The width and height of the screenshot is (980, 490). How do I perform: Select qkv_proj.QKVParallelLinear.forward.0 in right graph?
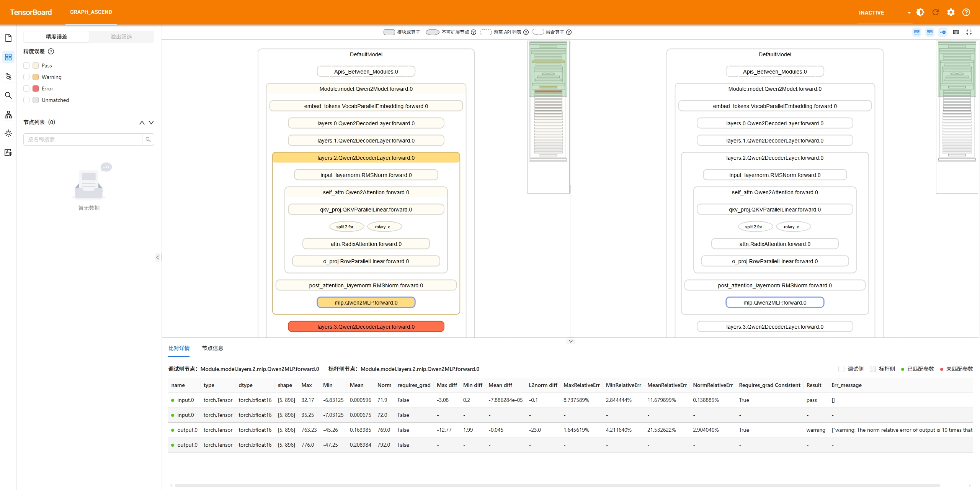coord(775,210)
